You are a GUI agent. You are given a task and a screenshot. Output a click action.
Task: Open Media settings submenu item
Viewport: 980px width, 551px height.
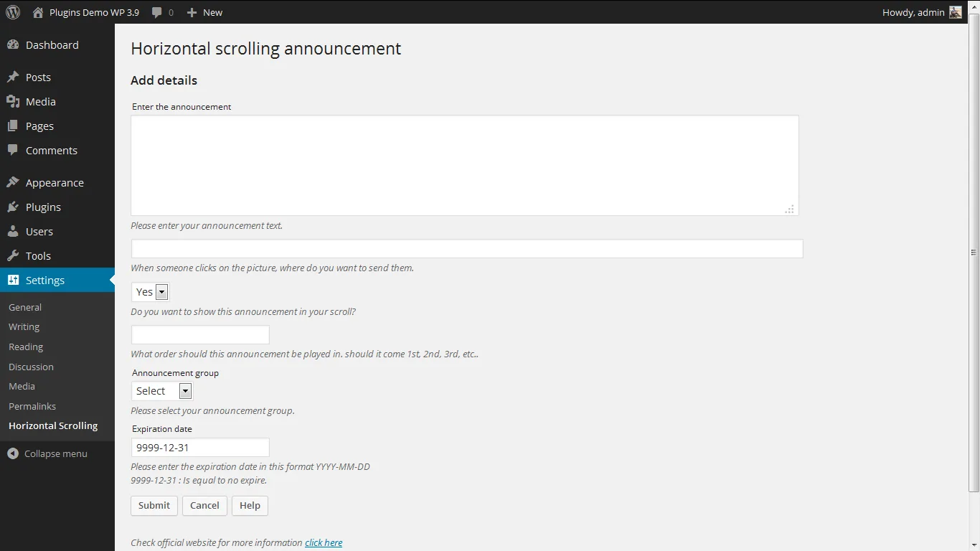point(22,386)
